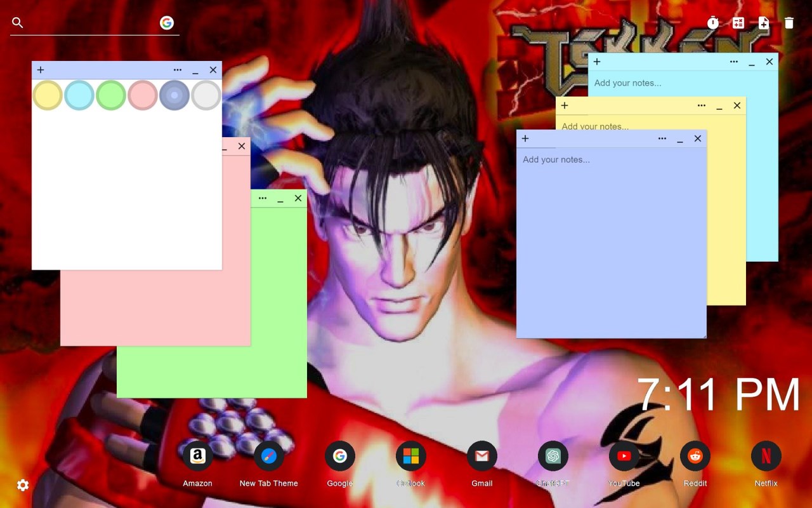Minimize the white sticky note

[195, 70]
